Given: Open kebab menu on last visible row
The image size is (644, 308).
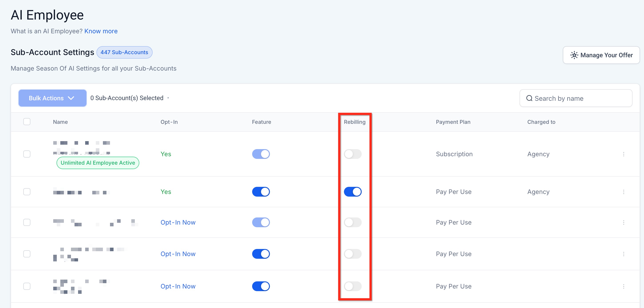Looking at the screenshot, I should tap(624, 286).
